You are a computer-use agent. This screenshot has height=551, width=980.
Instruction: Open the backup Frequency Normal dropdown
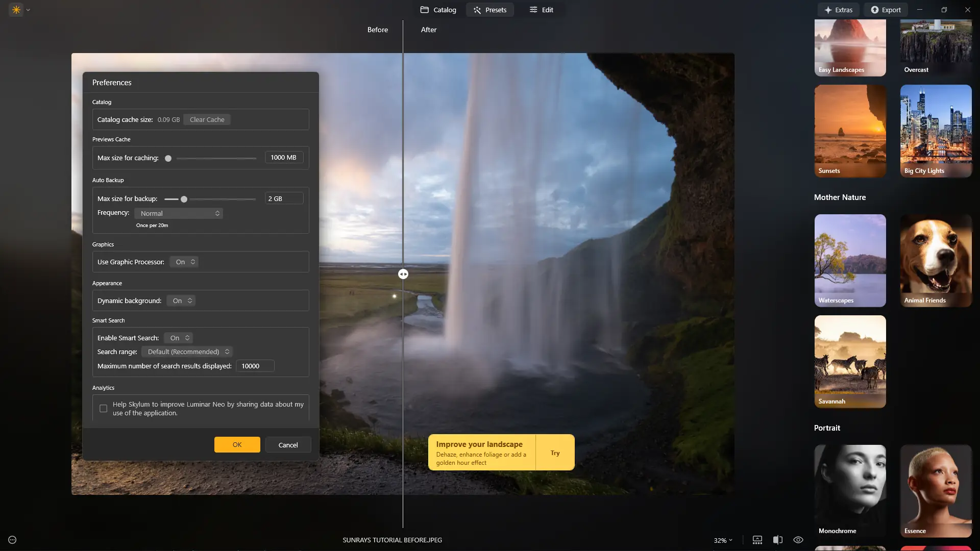coord(179,213)
